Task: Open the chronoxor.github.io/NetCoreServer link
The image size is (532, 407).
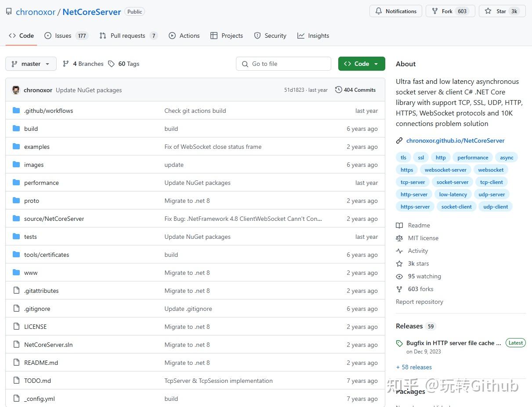Action: click(455, 140)
